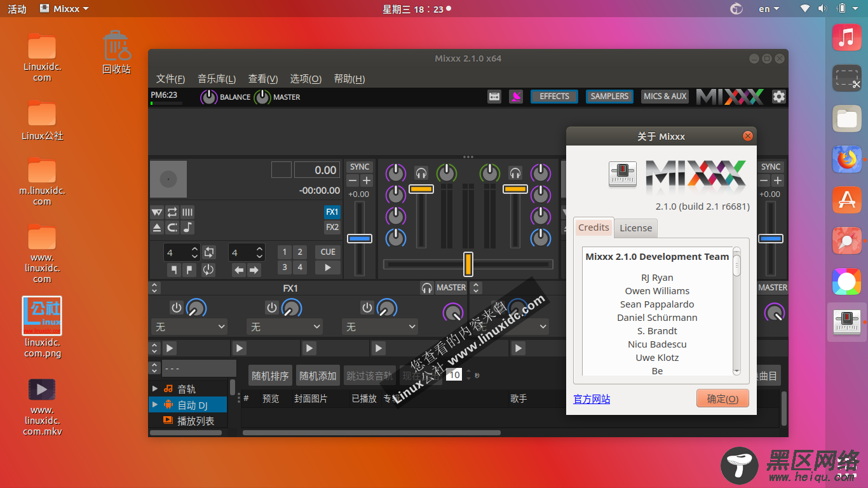This screenshot has width=868, height=488.
Task: Activate beatloop icon beside loop size box
Action: click(x=209, y=252)
